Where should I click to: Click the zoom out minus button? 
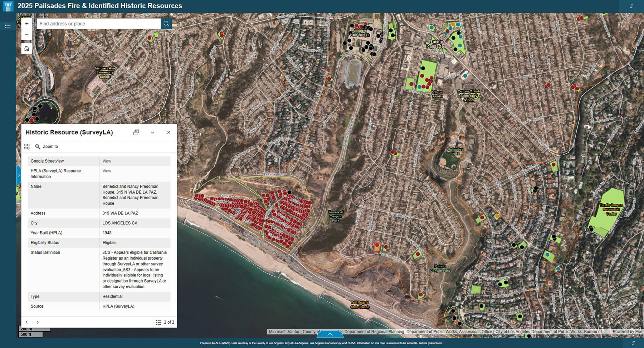[x=26, y=35]
